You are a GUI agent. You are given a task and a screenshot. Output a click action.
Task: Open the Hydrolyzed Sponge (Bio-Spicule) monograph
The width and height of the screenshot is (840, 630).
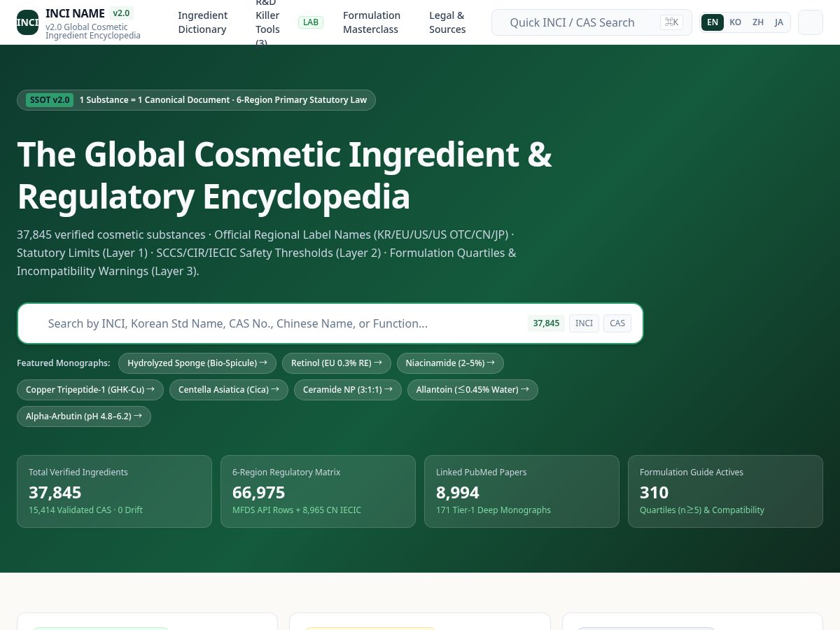(x=197, y=363)
